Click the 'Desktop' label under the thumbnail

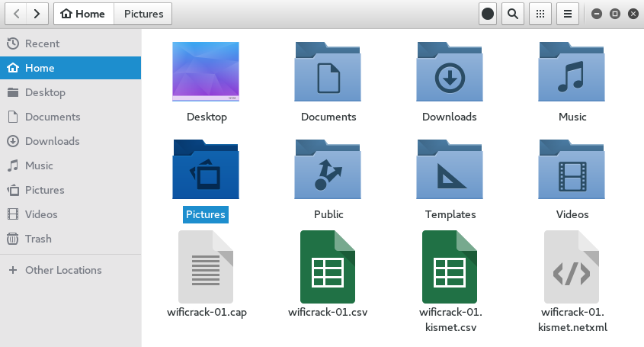pyautogui.click(x=207, y=117)
